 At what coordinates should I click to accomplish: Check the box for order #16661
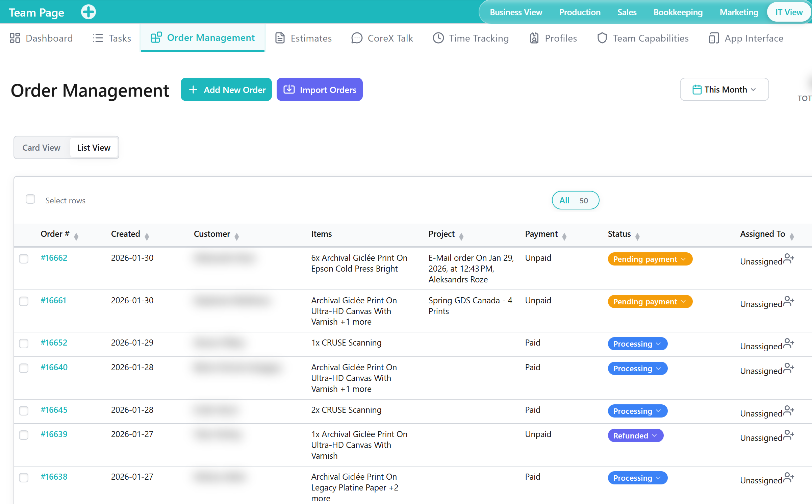[x=24, y=301]
